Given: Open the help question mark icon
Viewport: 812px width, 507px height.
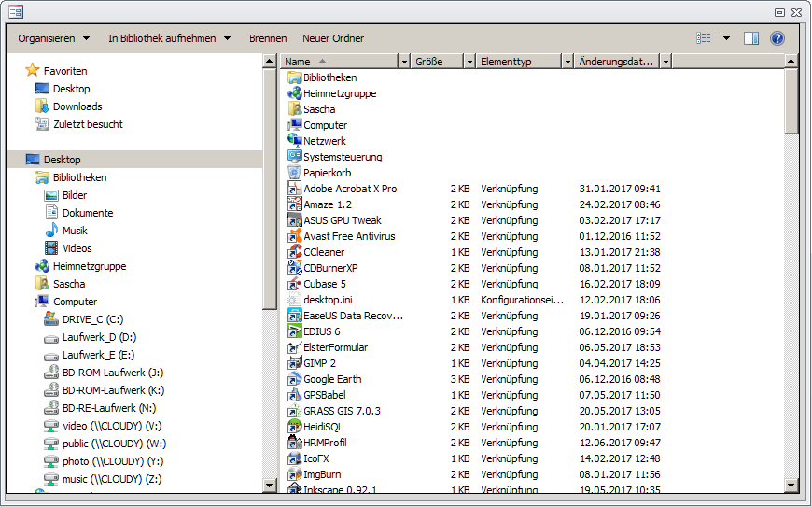Looking at the screenshot, I should pyautogui.click(x=777, y=38).
